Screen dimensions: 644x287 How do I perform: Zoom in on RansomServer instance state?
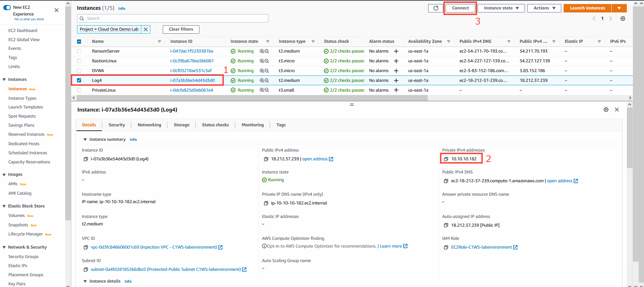262,51
